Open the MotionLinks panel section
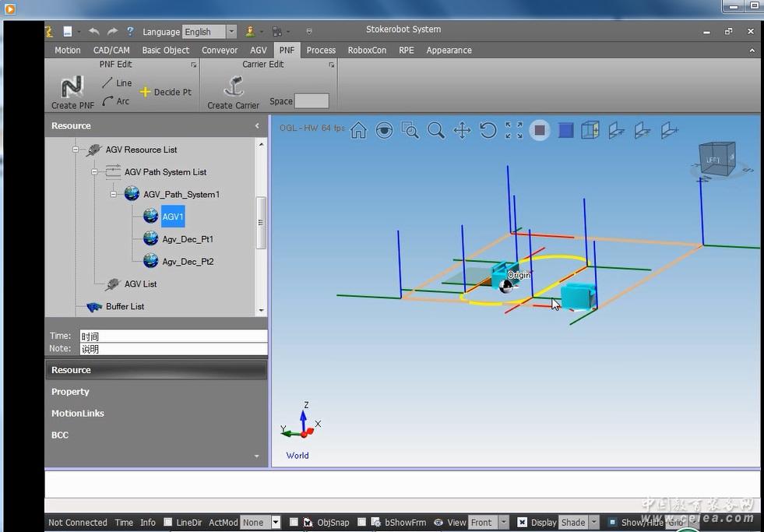 [x=77, y=414]
